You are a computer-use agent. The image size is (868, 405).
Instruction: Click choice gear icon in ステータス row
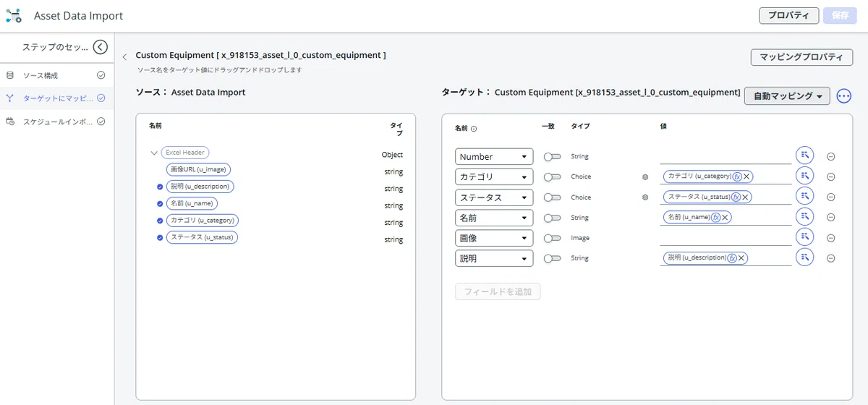click(x=645, y=197)
